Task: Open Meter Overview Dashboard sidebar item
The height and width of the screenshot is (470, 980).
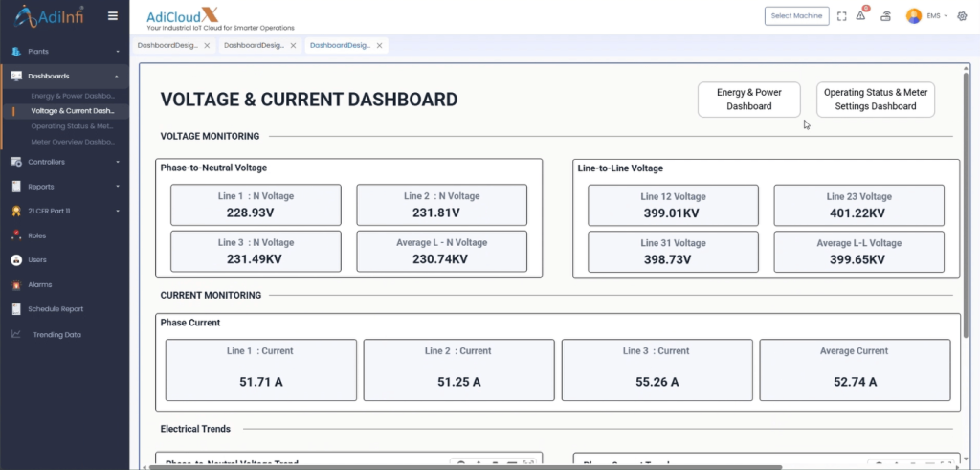Action: (x=73, y=142)
